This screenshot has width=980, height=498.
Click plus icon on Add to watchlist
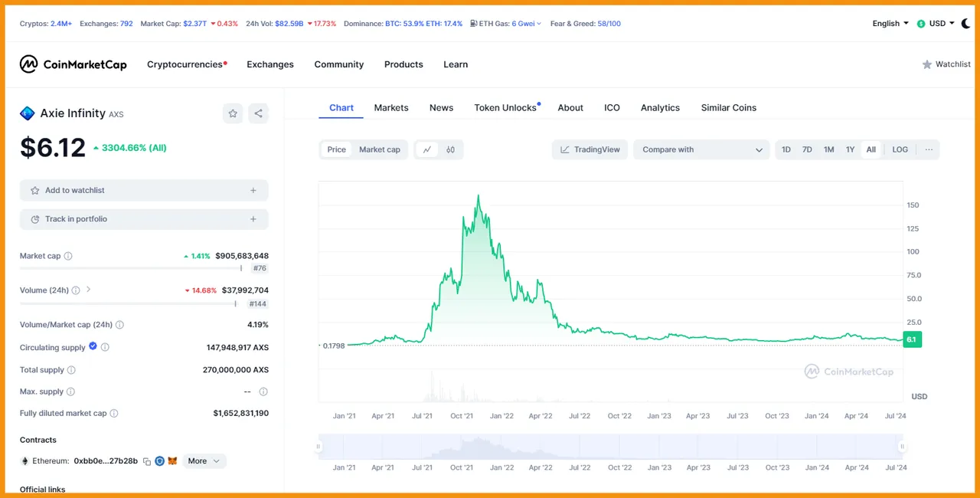pyautogui.click(x=253, y=190)
